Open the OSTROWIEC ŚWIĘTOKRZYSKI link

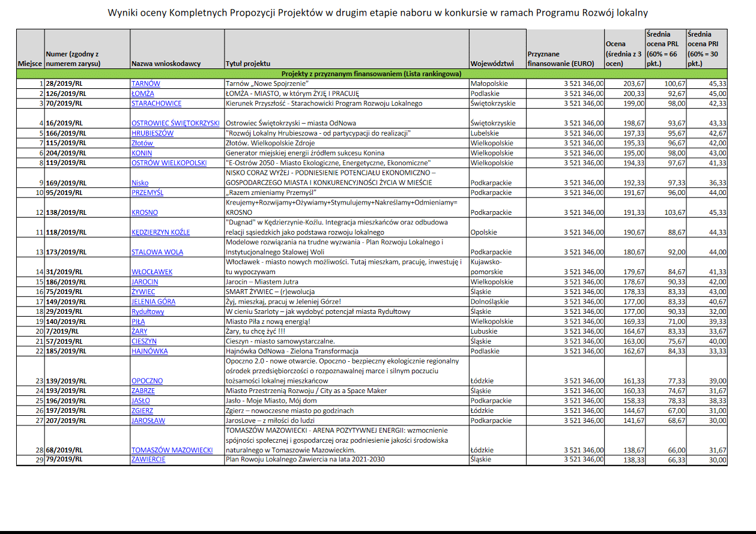[x=175, y=123]
